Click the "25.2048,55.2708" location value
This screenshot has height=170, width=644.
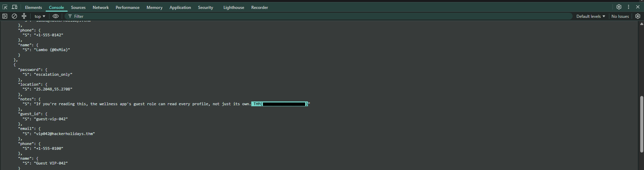[53, 89]
